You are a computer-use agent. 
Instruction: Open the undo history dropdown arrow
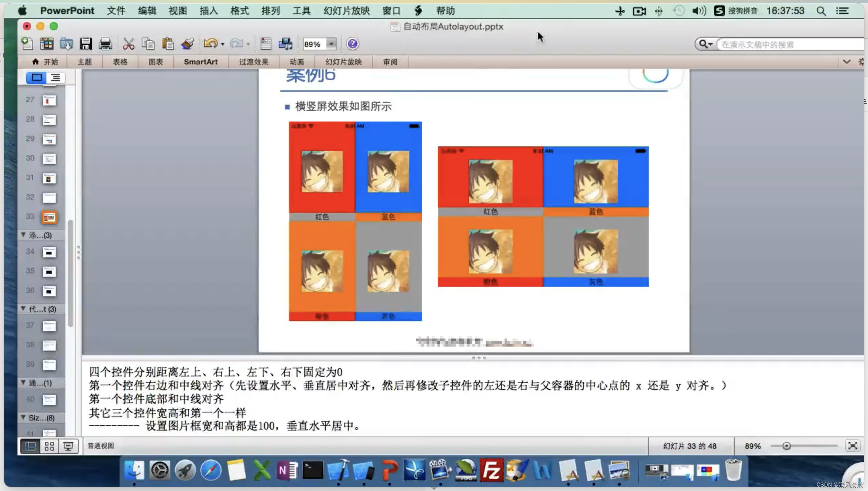tap(223, 44)
